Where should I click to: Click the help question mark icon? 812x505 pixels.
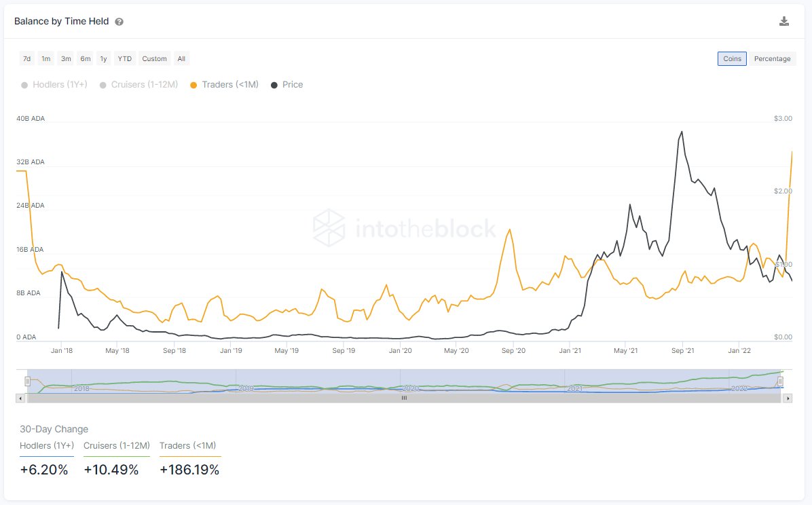[x=119, y=22]
